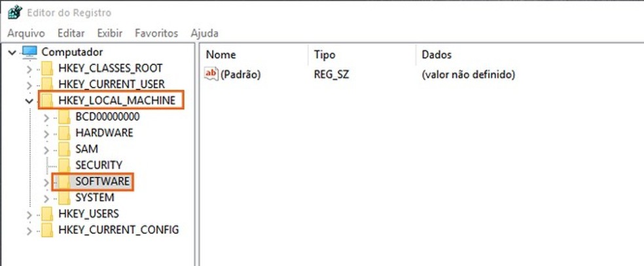
Task: Click the Dados column header
Action: point(437,55)
